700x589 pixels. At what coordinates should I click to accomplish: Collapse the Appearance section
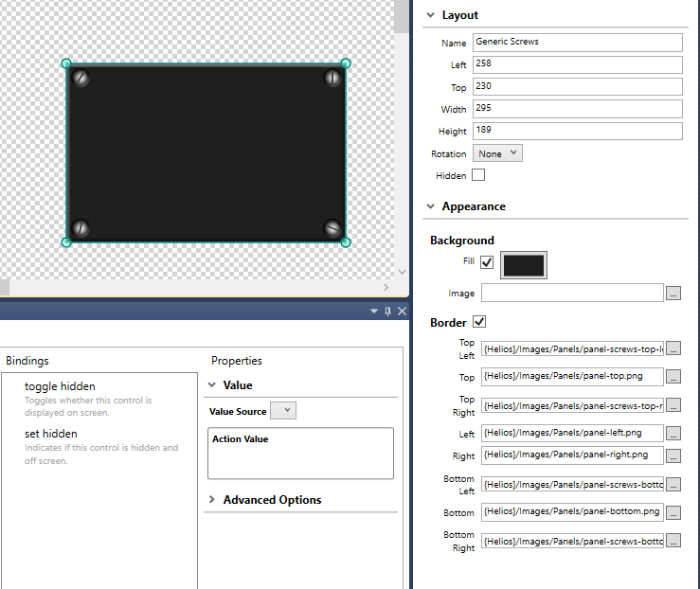430,206
